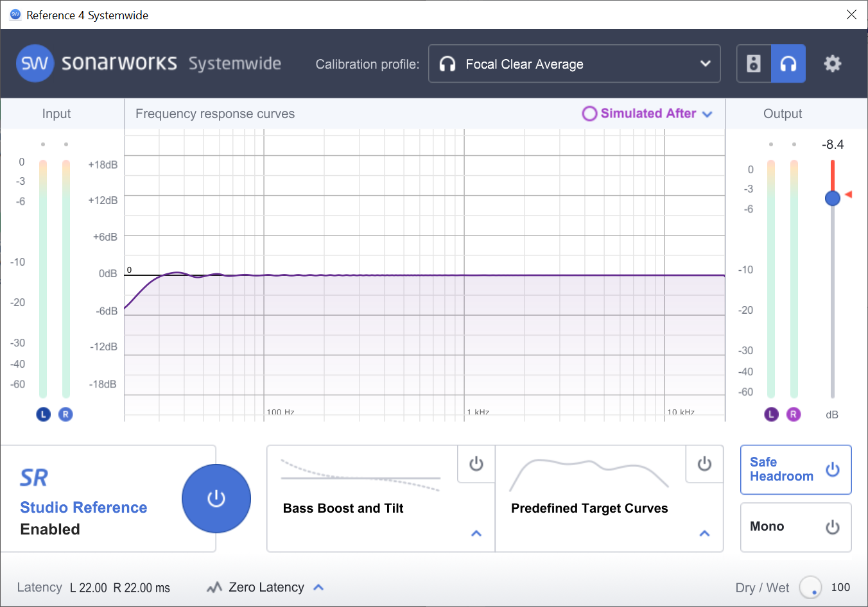Switch to speaker output mode icon
The height and width of the screenshot is (607, 868).
click(x=754, y=64)
